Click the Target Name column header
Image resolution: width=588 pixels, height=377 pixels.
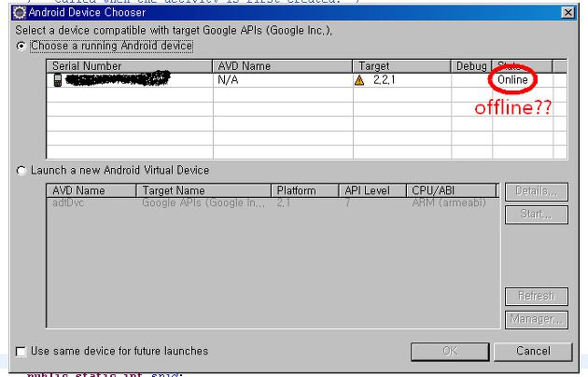coord(203,190)
